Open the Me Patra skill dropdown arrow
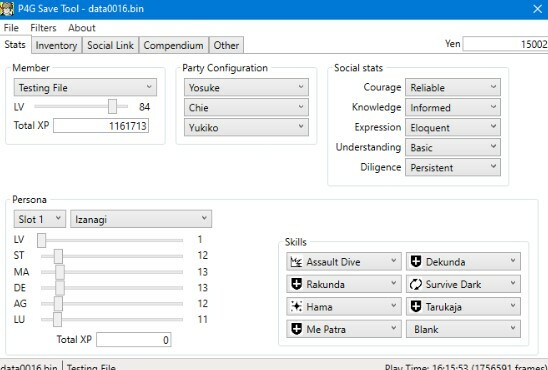 [x=394, y=328]
